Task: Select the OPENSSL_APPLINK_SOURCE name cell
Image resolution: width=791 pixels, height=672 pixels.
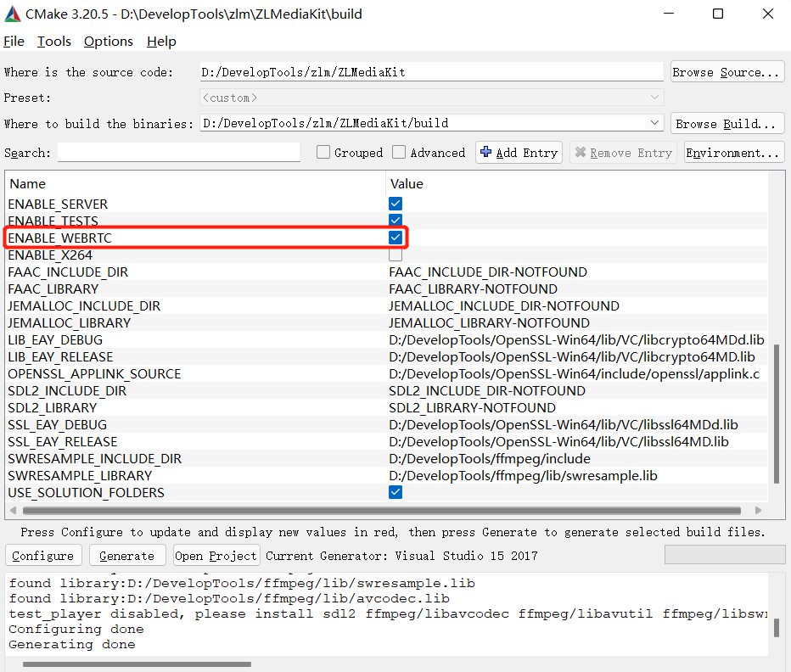Action: pos(94,374)
